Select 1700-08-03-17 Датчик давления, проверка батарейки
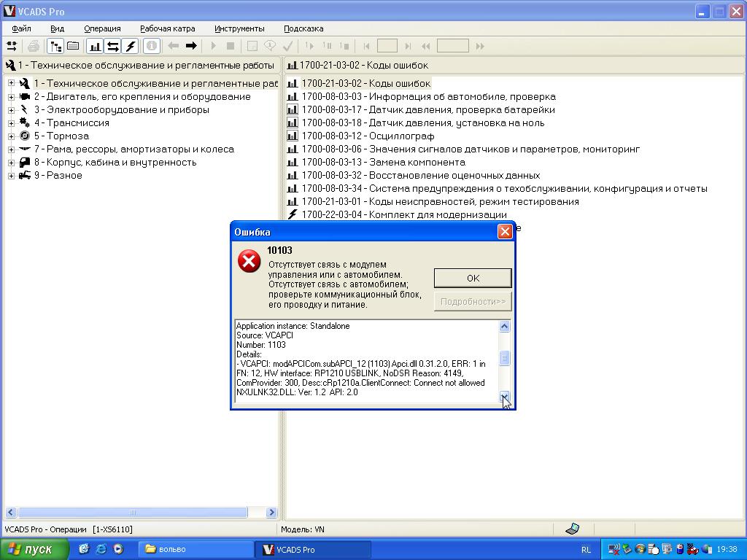Image resolution: width=747 pixels, height=560 pixels. tap(427, 110)
